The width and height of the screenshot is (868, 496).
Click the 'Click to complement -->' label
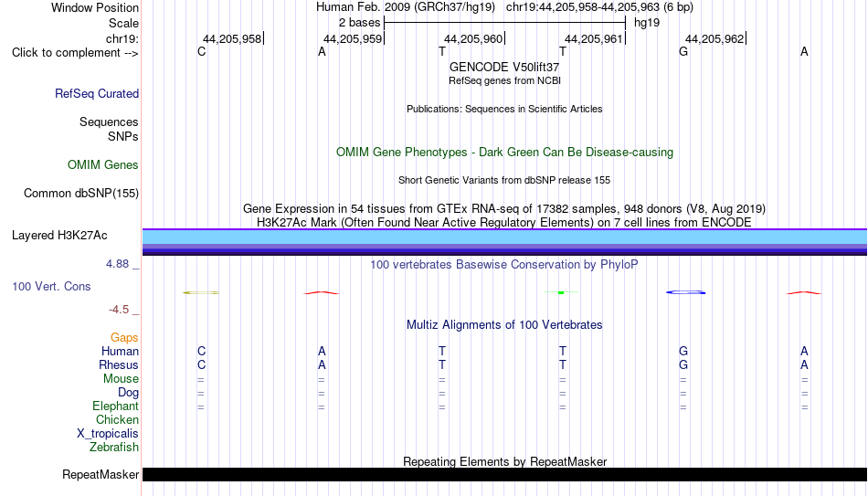[x=75, y=53]
